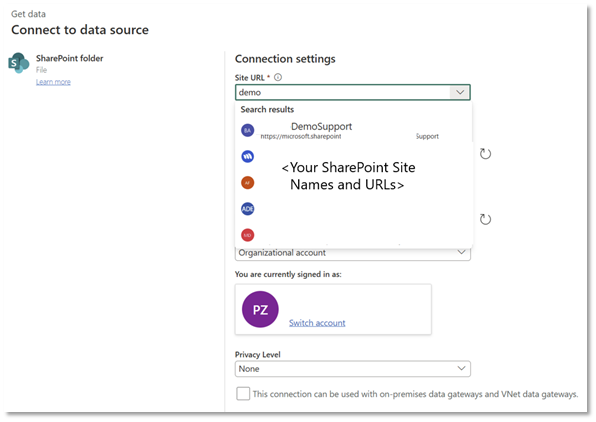Open the Privacy Level dropdown showing None
This screenshot has height=422, width=596.
pyautogui.click(x=353, y=369)
